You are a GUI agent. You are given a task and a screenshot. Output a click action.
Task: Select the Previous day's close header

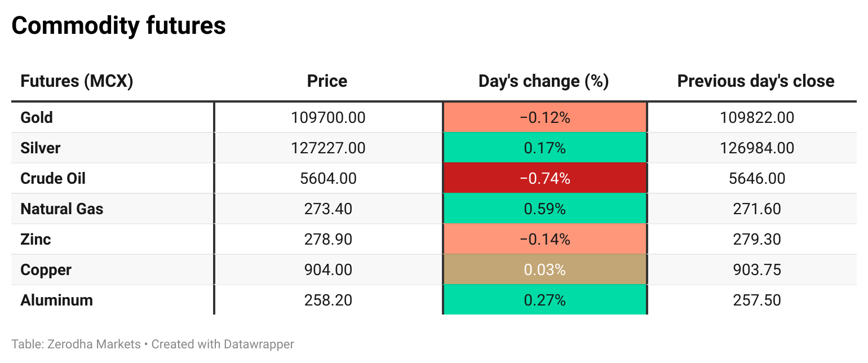[x=755, y=81]
